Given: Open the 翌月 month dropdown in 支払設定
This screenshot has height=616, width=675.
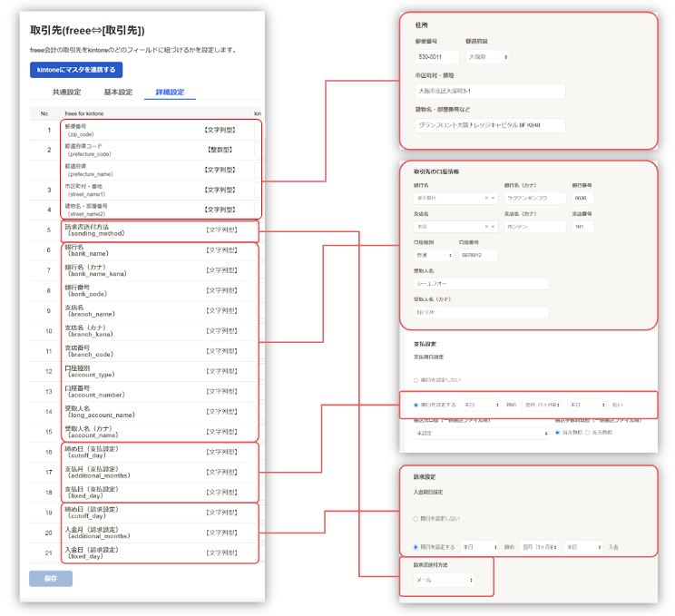Looking at the screenshot, I should tap(542, 405).
